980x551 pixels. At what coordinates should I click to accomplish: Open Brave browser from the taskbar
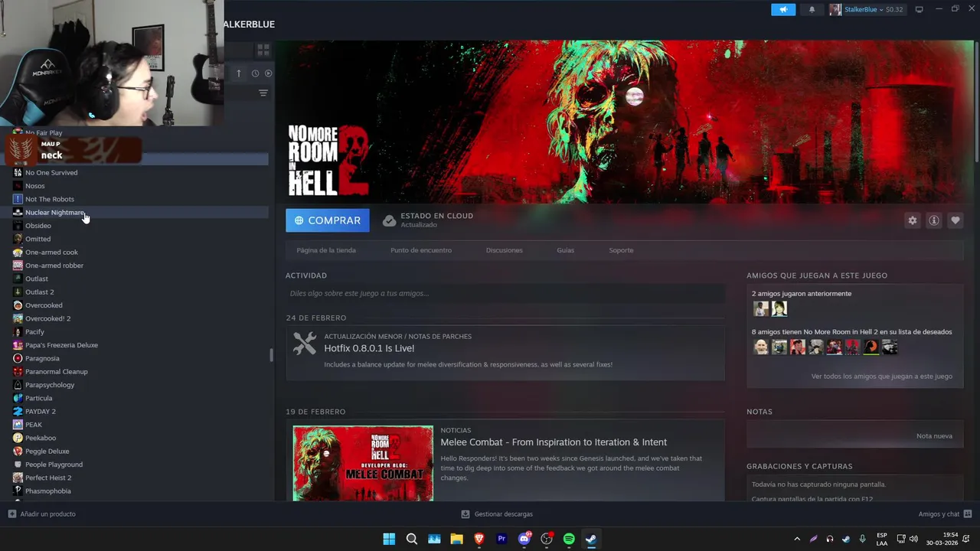pos(479,539)
